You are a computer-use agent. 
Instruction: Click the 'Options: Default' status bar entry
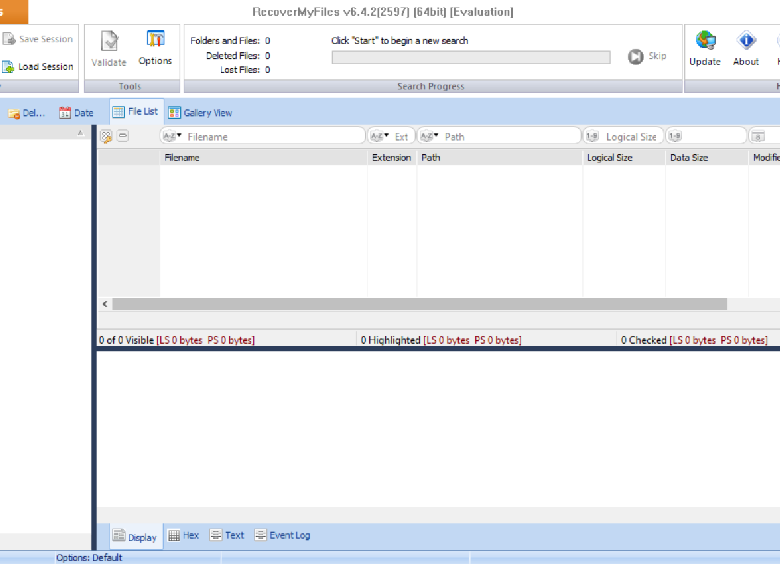coord(89,558)
